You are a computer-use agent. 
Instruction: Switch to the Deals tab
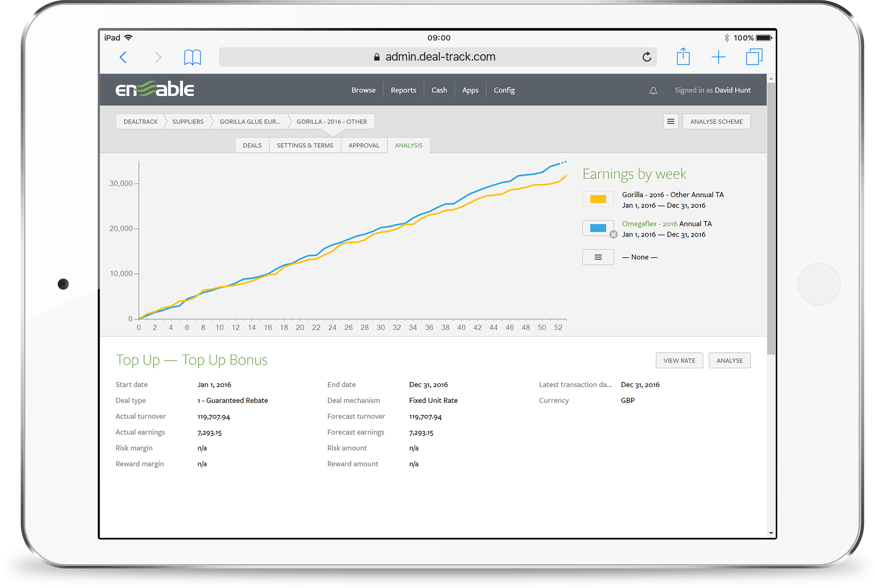click(252, 145)
